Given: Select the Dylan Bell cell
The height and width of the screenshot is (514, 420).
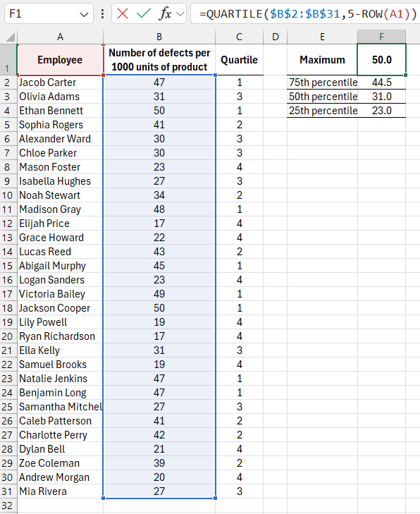Looking at the screenshot, I should 60,448.
